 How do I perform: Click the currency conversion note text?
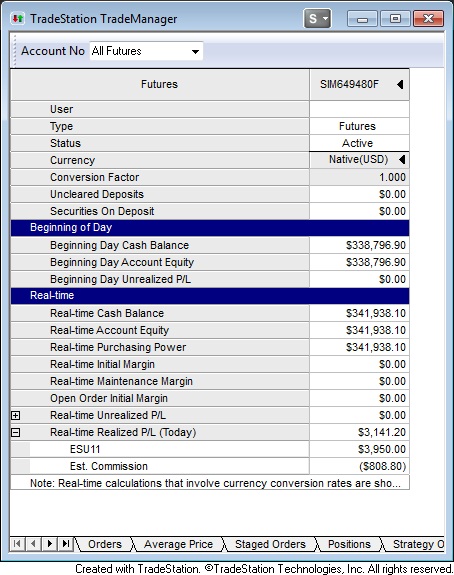coord(215,483)
